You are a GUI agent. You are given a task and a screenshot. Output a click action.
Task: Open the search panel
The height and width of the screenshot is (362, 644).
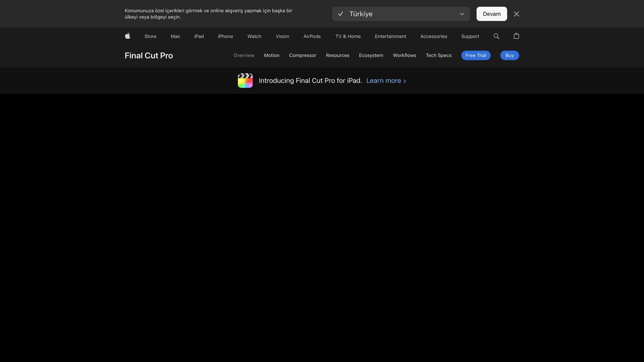click(496, 36)
